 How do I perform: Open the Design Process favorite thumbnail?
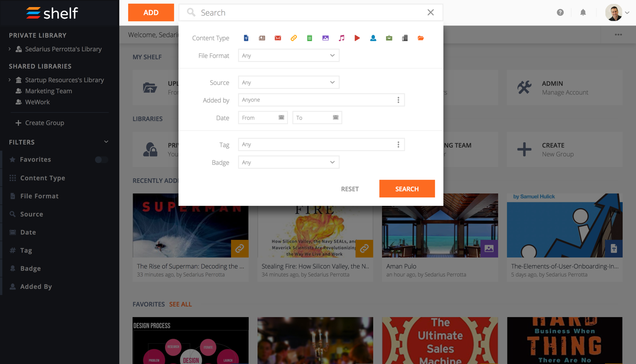click(191, 341)
